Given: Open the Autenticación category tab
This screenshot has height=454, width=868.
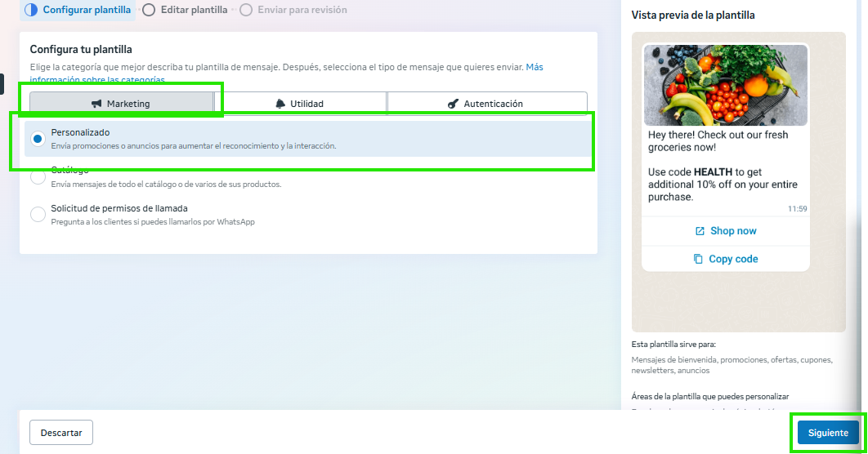Looking at the screenshot, I should point(487,104).
